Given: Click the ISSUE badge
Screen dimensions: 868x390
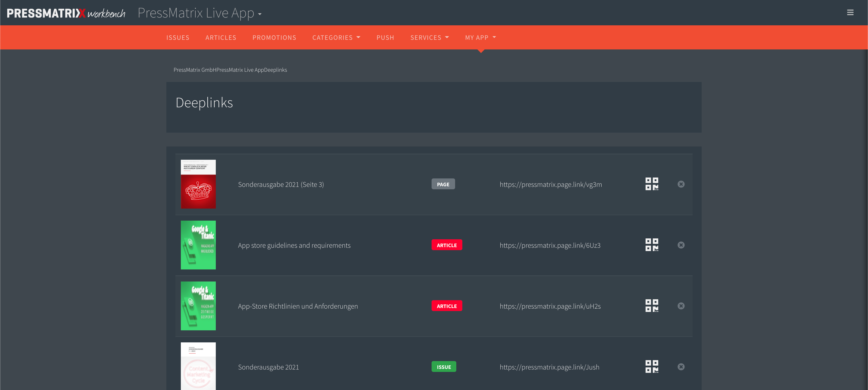Looking at the screenshot, I should tap(444, 367).
